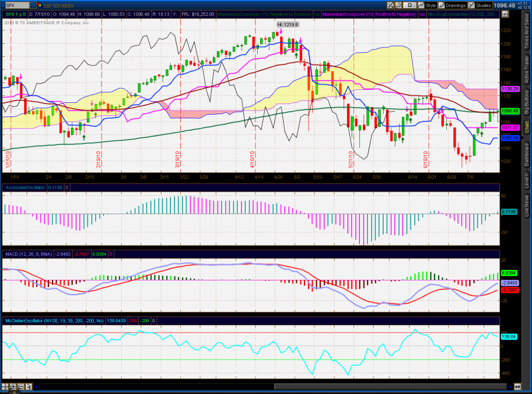Click the SPX symbol input field
Viewport: 532px width, 394px height.
coord(17,5)
